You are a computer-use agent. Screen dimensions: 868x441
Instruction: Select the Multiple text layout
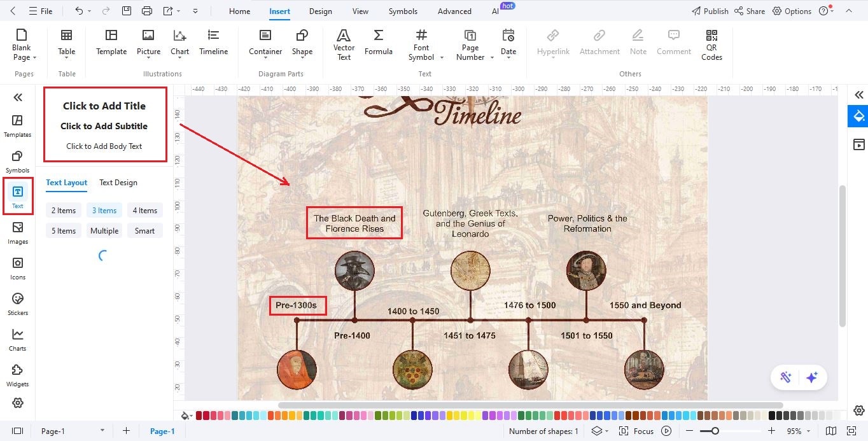[104, 231]
